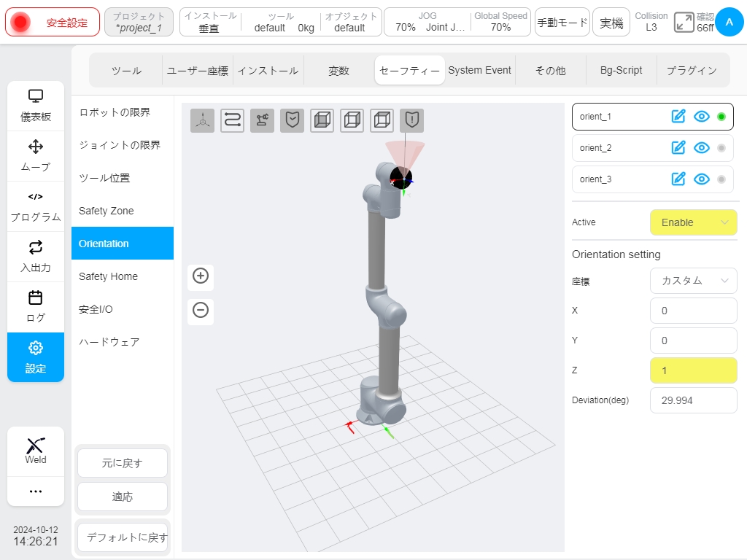This screenshot has width=747, height=560.
Task: Toggle visibility of orient_2
Action: click(x=701, y=147)
